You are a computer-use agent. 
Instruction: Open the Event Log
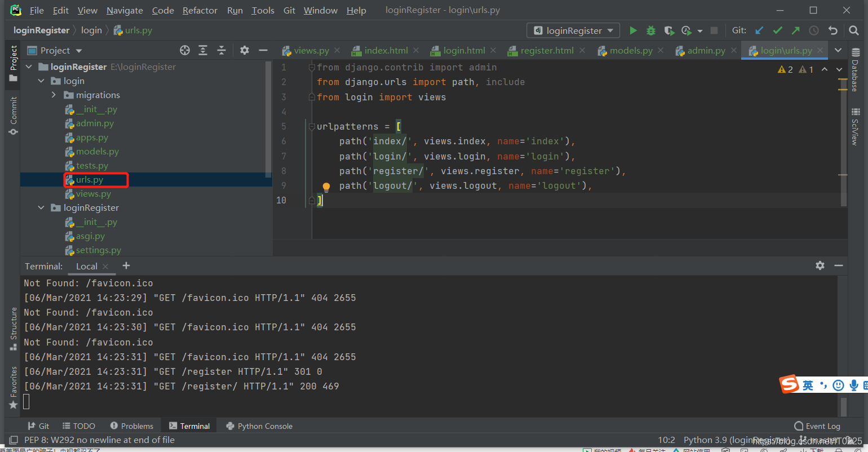click(817, 426)
